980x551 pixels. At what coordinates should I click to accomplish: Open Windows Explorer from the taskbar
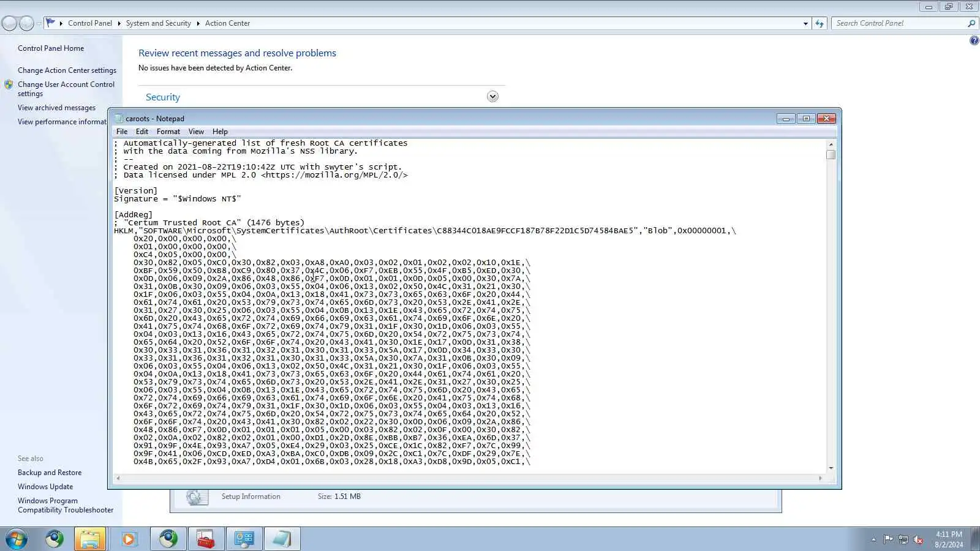[90, 539]
